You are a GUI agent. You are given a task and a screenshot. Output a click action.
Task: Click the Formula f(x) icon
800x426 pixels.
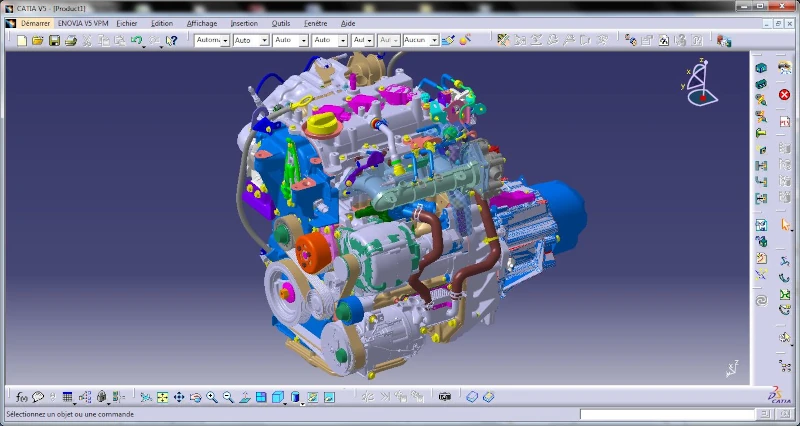[x=22, y=397]
